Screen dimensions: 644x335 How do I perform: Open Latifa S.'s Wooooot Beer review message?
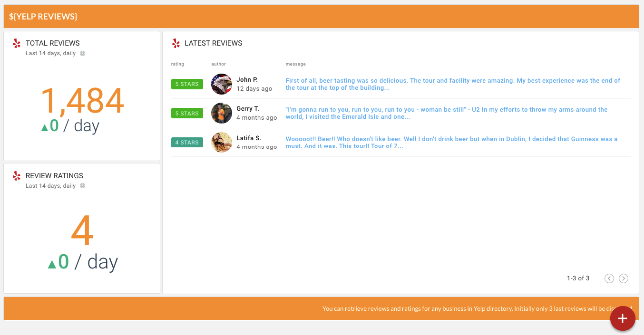click(451, 143)
